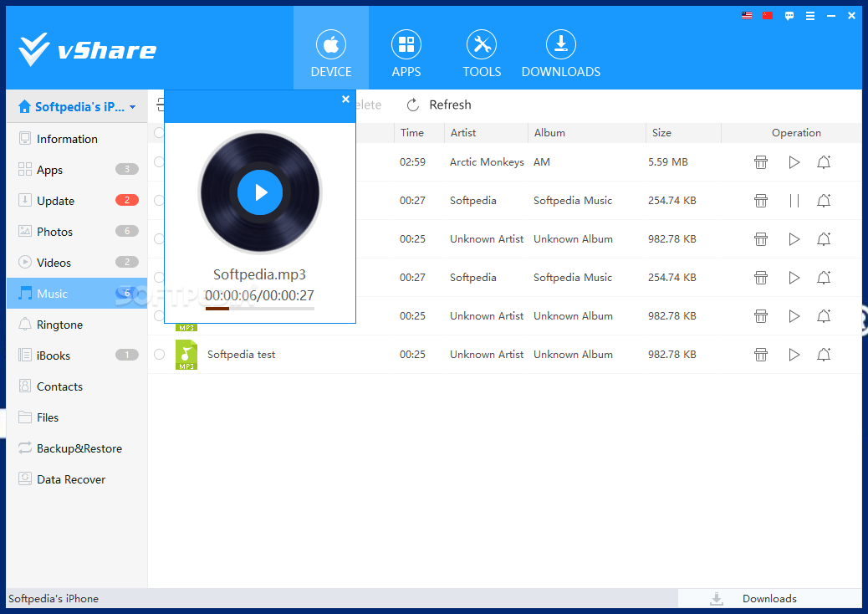
Task: Play the Softpedia test song
Action: pos(794,355)
